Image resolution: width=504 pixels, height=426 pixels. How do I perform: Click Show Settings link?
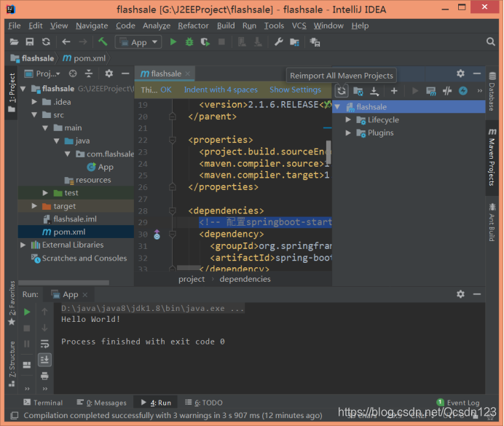[295, 90]
